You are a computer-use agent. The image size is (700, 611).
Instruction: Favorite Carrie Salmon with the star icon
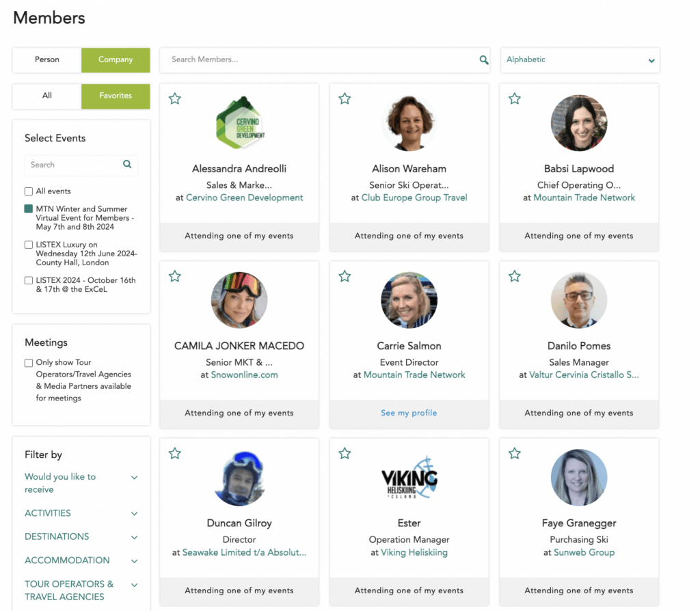(x=345, y=276)
